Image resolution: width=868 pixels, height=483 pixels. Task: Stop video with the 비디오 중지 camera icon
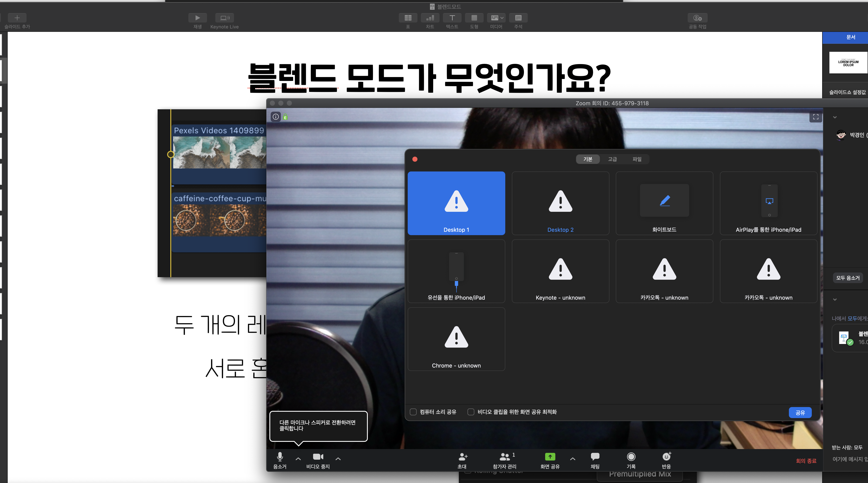pos(318,457)
